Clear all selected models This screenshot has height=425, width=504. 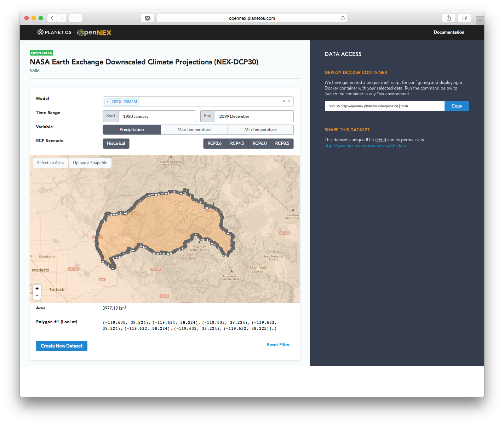pos(283,101)
